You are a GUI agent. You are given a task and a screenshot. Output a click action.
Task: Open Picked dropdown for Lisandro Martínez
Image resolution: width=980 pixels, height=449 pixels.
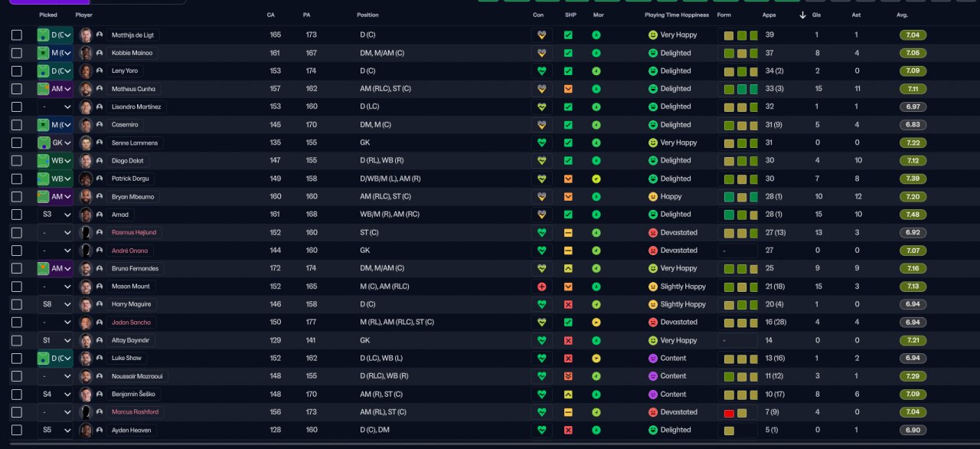55,107
